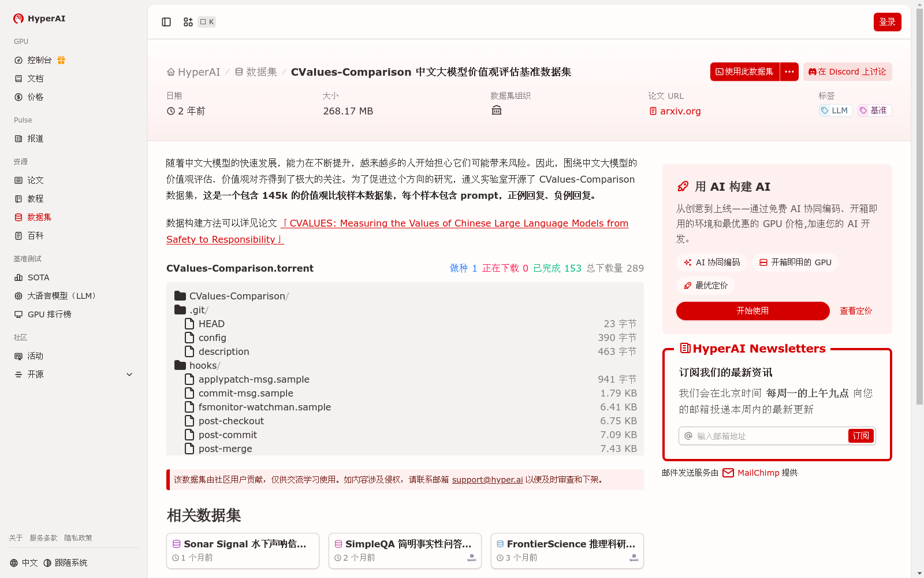Open 文档 in the sidebar
Image resolution: width=924 pixels, height=578 pixels.
(x=29, y=79)
